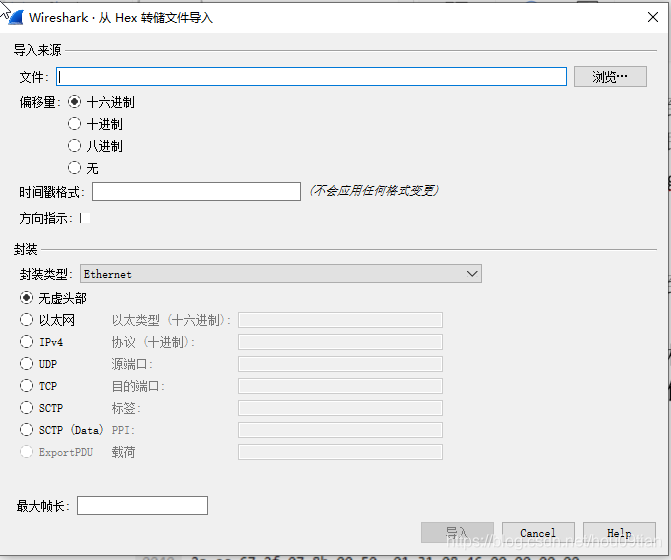The height and width of the screenshot is (560, 671).
Task: Click the 源端口 input field
Action: (340, 364)
